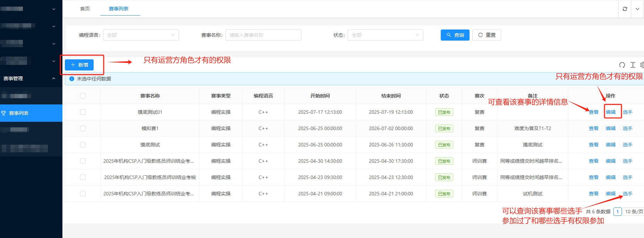Click the trophy icon beside 赛事列表
Image resolution: width=644 pixels, height=238 pixels.
(4, 113)
